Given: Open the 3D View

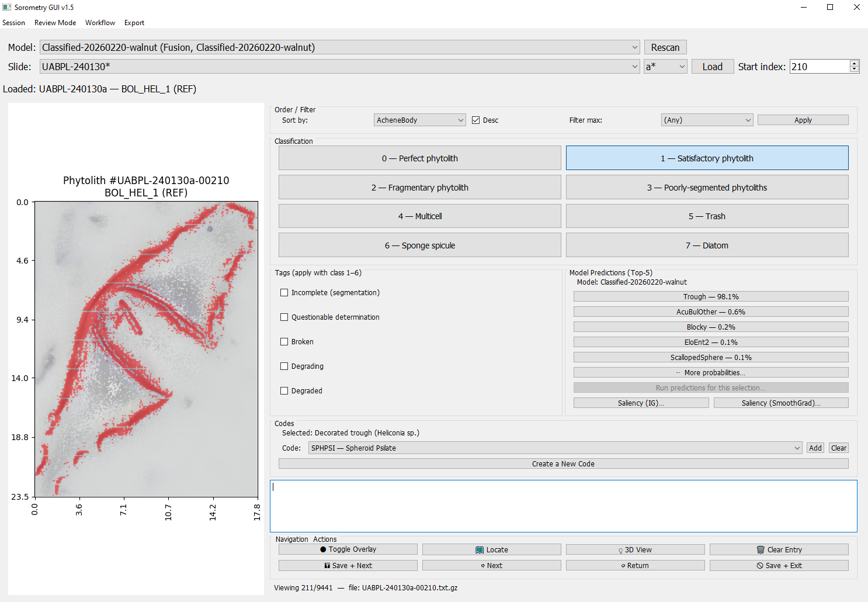Looking at the screenshot, I should [x=635, y=549].
